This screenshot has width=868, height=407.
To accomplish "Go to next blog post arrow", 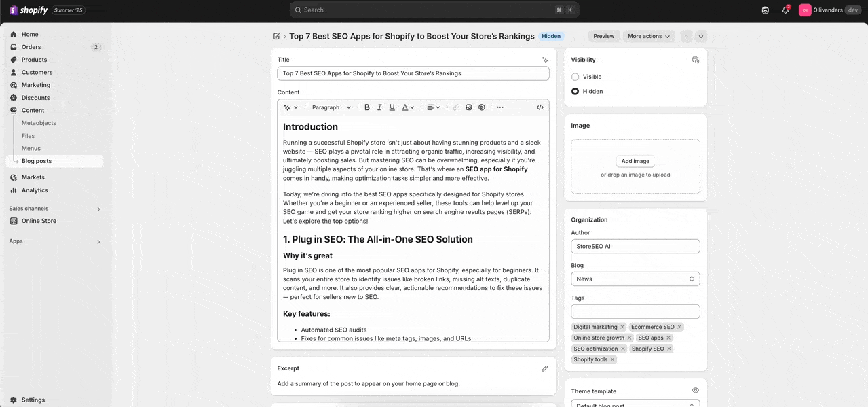I will pos(701,36).
